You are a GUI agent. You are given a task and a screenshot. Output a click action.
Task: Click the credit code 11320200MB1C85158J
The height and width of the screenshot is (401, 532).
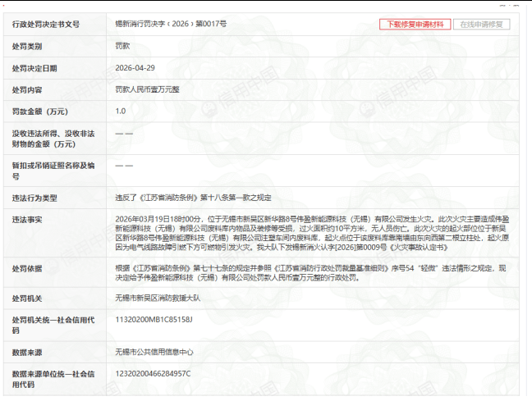tap(154, 320)
